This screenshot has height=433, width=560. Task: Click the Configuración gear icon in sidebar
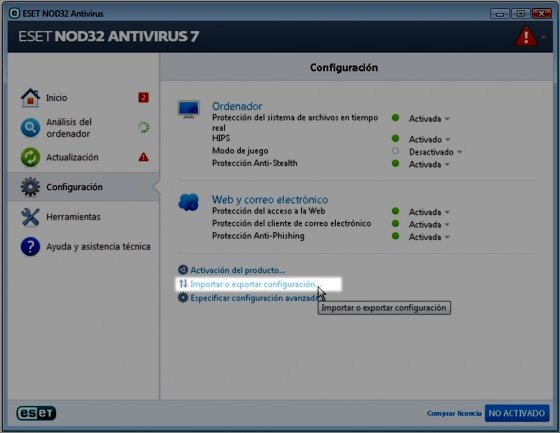point(30,187)
